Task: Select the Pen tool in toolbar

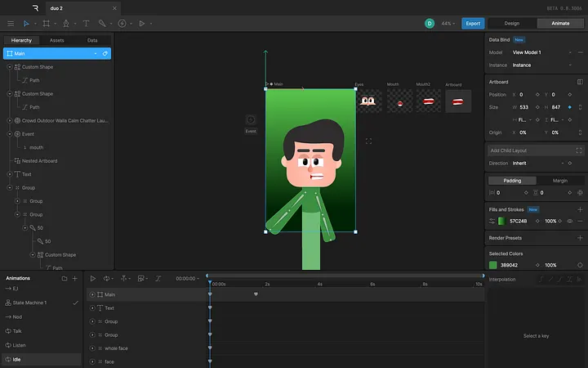Action: point(65,24)
